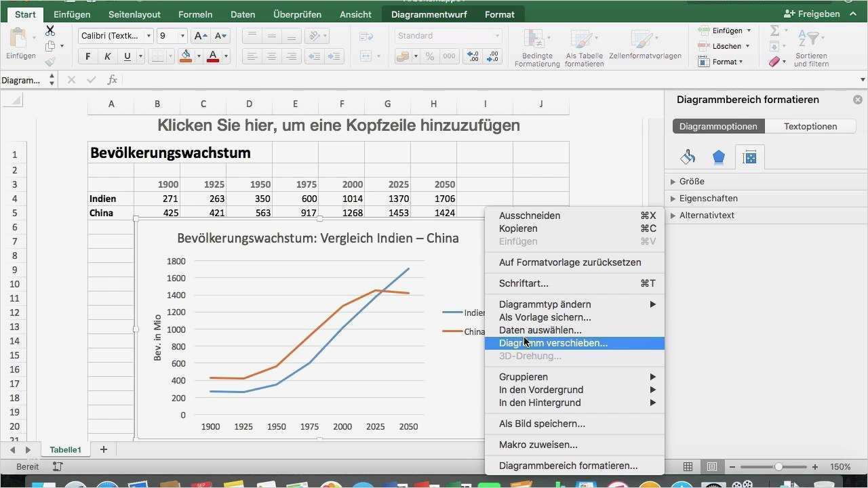This screenshot has width=868, height=488.
Task: Click the Freigeben share button
Action: pyautogui.click(x=811, y=14)
